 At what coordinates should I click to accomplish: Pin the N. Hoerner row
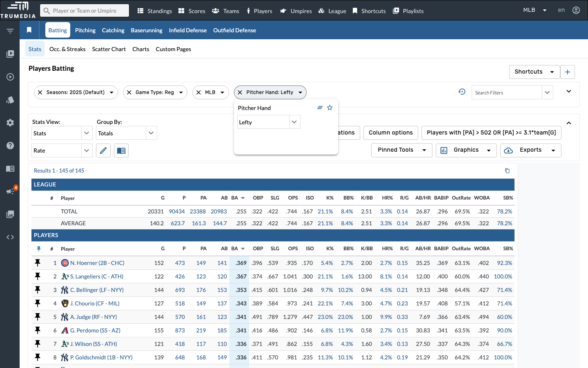pyautogui.click(x=38, y=263)
